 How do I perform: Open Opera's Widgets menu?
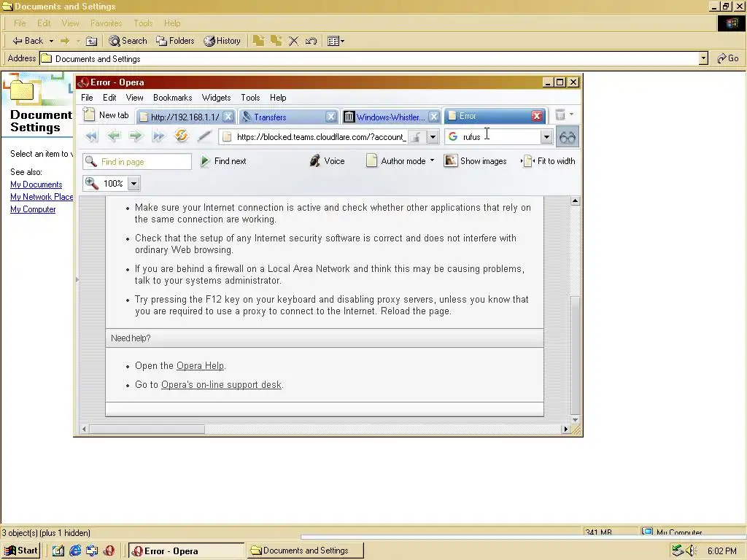coord(216,98)
